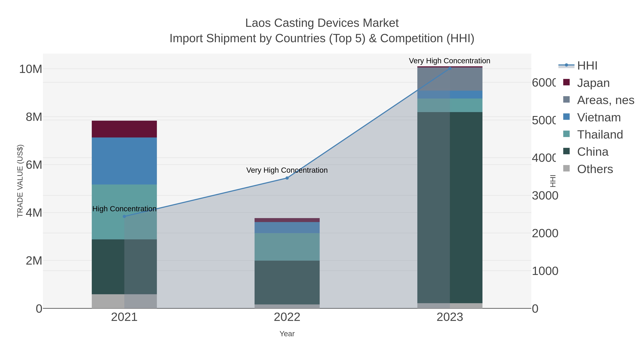644x362 pixels.
Task: Select the 2021 HHI data point
Action: 124,216
